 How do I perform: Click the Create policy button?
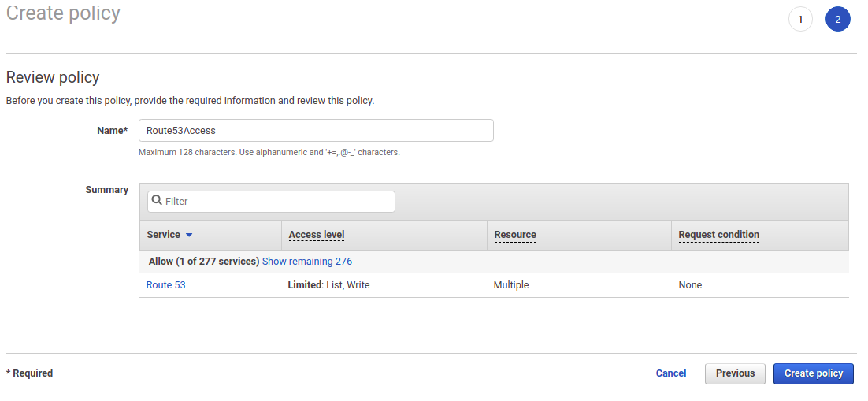click(x=813, y=373)
